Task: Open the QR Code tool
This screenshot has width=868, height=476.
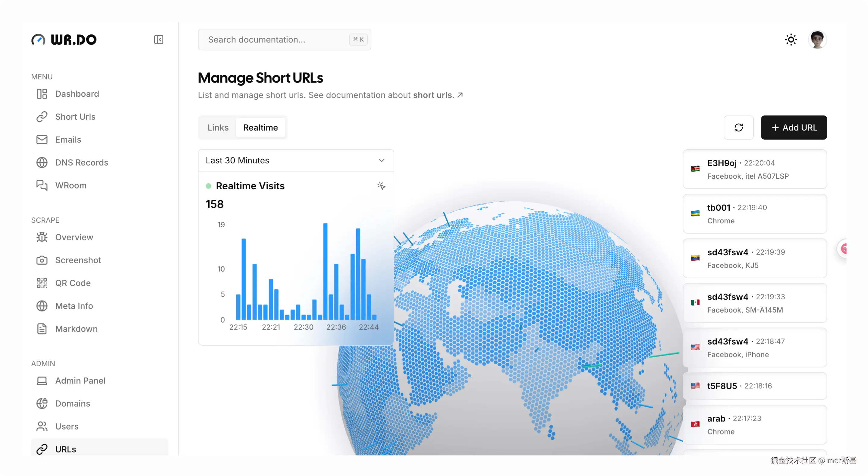Action: 73,283
